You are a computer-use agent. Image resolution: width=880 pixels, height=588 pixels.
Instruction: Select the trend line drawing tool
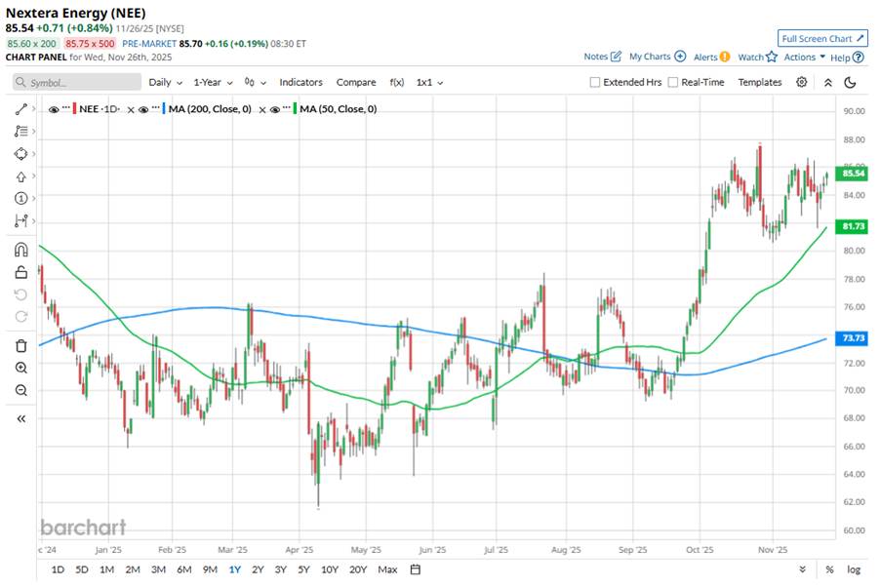point(20,109)
